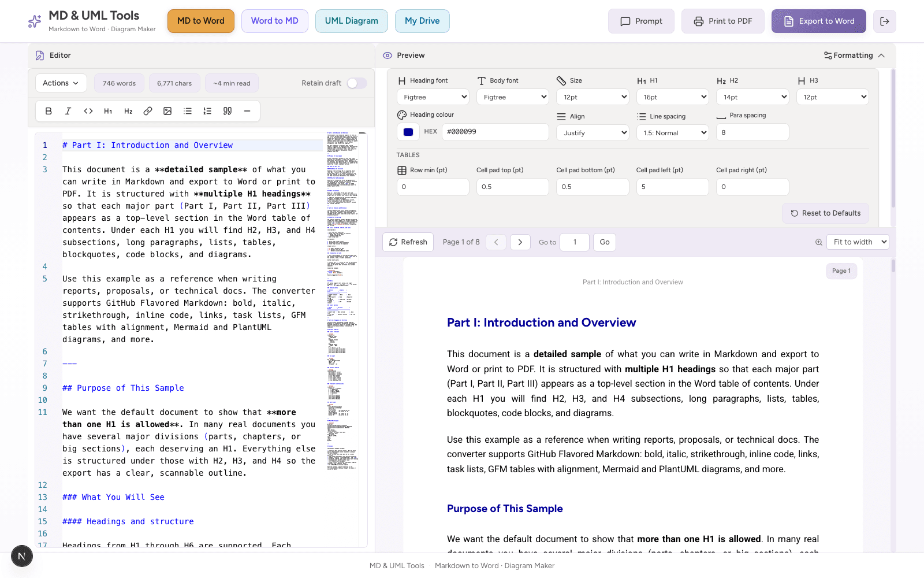Click the Cell pad right input field
This screenshot has height=578, width=924.
pyautogui.click(x=752, y=187)
